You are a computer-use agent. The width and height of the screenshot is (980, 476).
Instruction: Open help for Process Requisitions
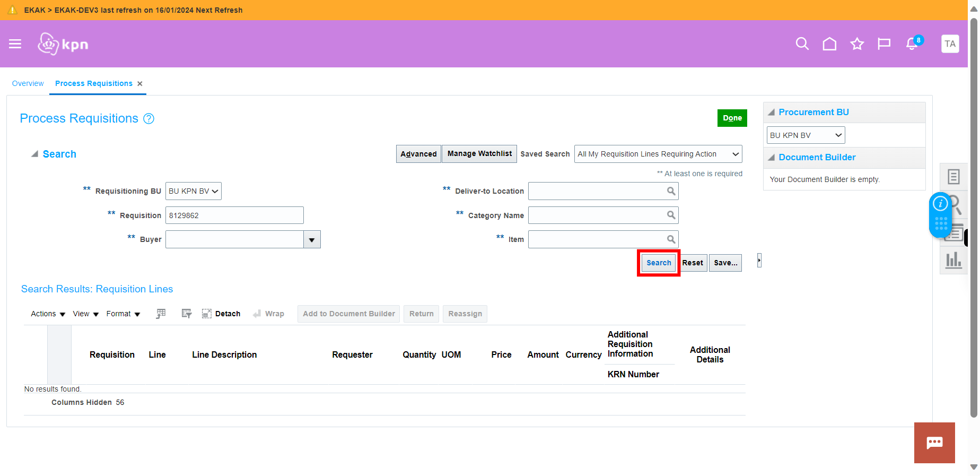(x=149, y=119)
